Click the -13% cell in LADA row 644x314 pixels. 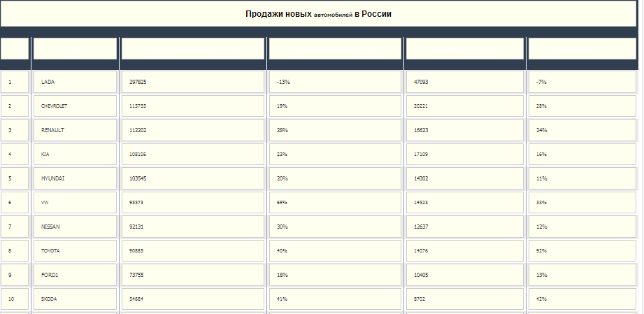335,82
